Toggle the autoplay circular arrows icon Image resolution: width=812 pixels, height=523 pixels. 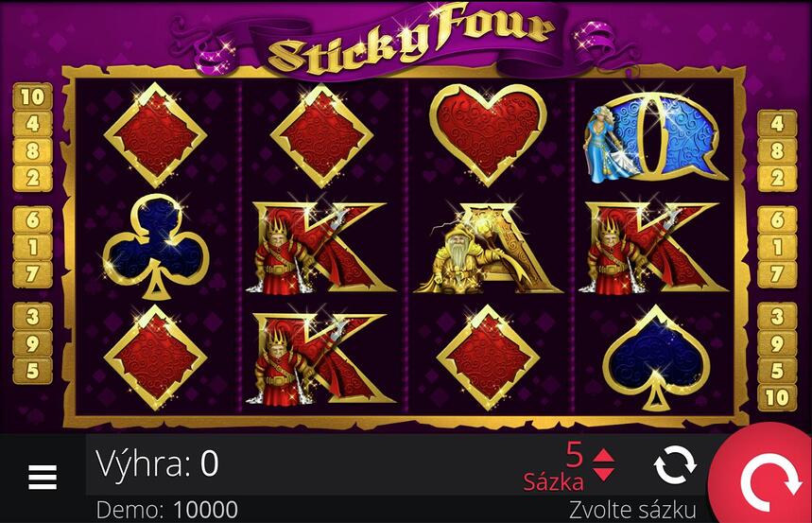[x=674, y=465]
